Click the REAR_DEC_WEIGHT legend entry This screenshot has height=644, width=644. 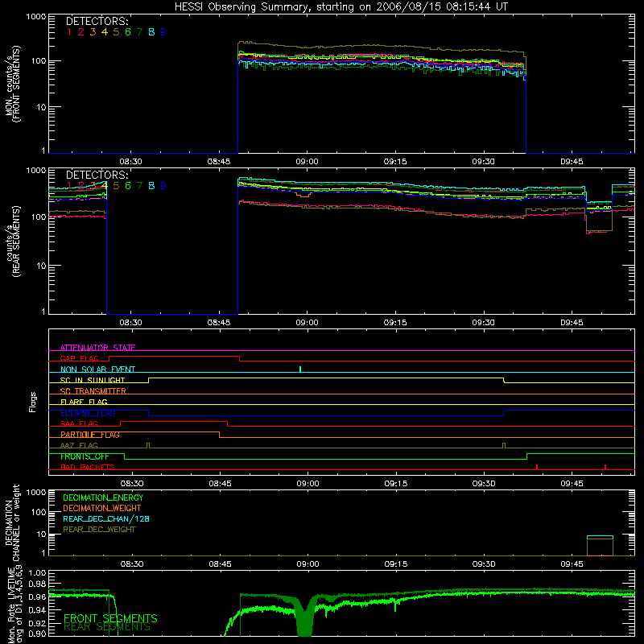click(99, 530)
